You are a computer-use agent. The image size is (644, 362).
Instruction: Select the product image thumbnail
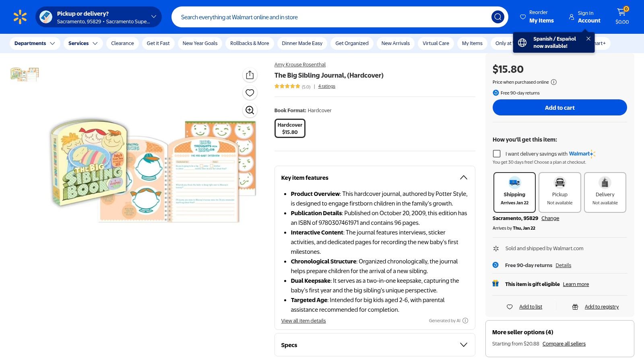click(x=25, y=74)
